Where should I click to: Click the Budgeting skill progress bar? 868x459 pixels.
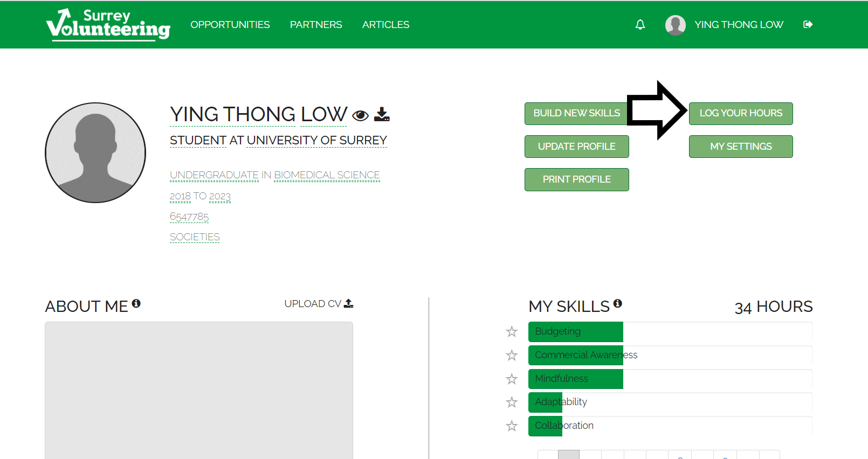(670, 332)
